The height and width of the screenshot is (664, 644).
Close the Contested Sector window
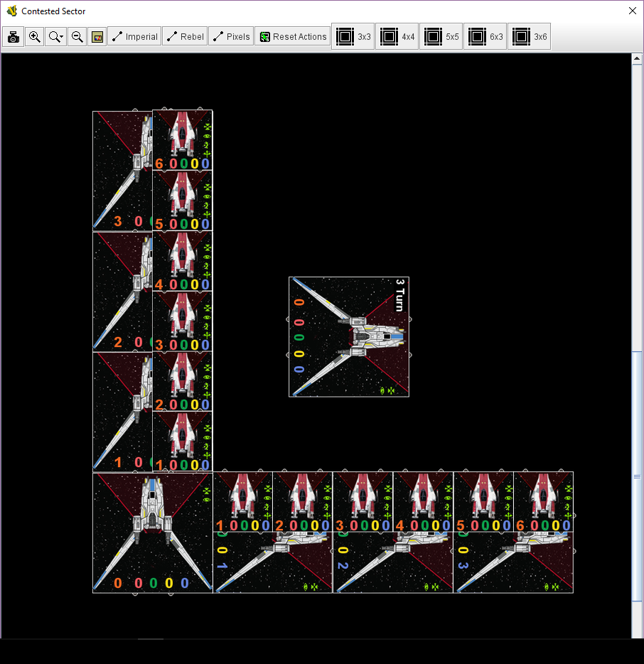pyautogui.click(x=632, y=11)
